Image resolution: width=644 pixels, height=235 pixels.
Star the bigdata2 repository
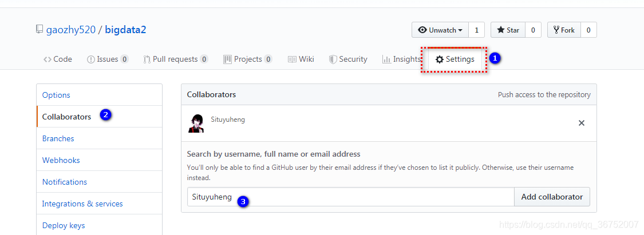pos(508,30)
